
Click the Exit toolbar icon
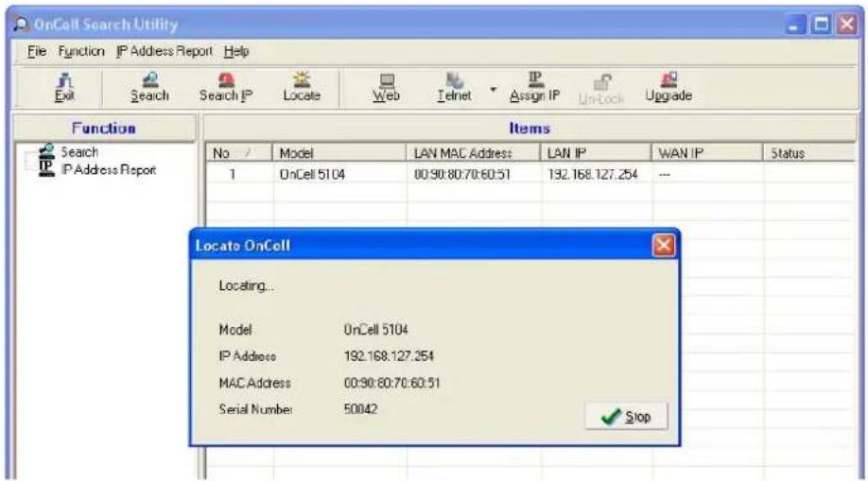coord(64,88)
